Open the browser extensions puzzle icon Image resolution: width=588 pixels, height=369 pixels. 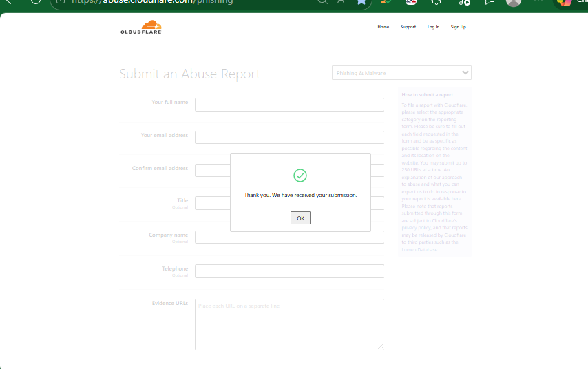pyautogui.click(x=436, y=2)
